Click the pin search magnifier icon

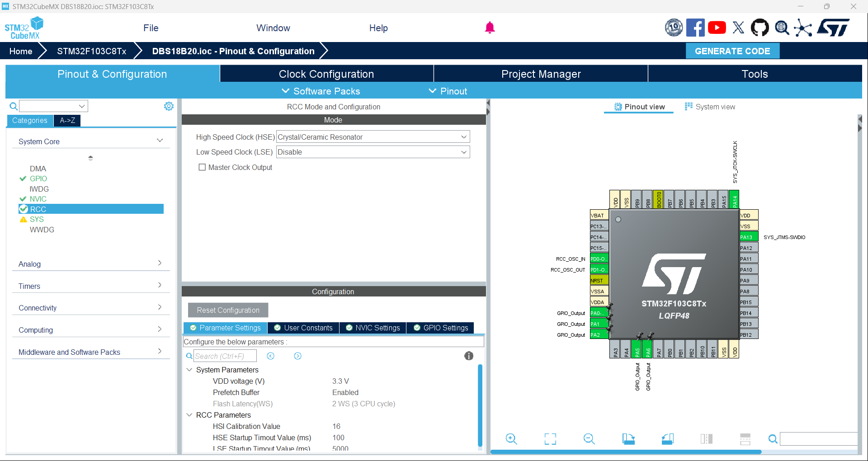pos(773,439)
